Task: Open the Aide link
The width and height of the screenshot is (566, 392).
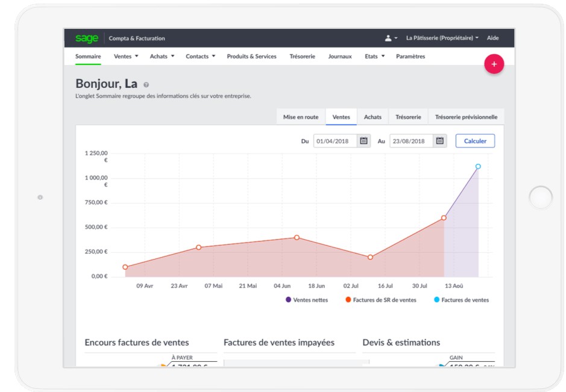Action: tap(492, 38)
